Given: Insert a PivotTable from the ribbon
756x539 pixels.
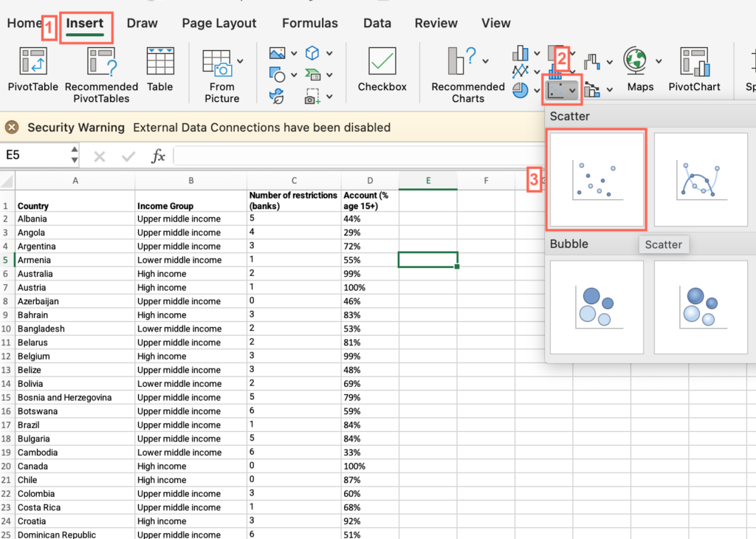Looking at the screenshot, I should pos(32,69).
